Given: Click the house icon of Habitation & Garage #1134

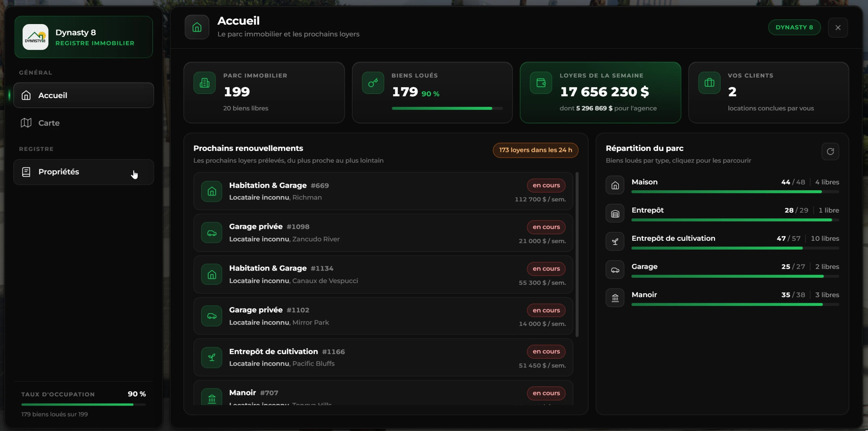Looking at the screenshot, I should point(212,274).
